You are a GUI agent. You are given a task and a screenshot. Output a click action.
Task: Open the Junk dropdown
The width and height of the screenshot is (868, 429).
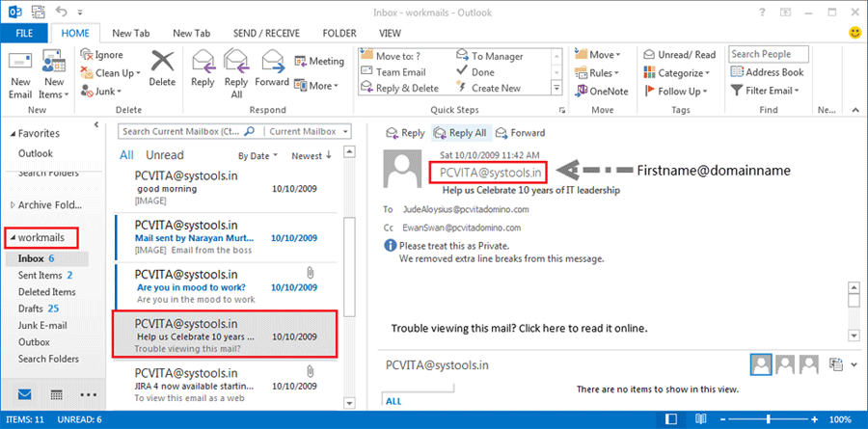pyautogui.click(x=101, y=92)
